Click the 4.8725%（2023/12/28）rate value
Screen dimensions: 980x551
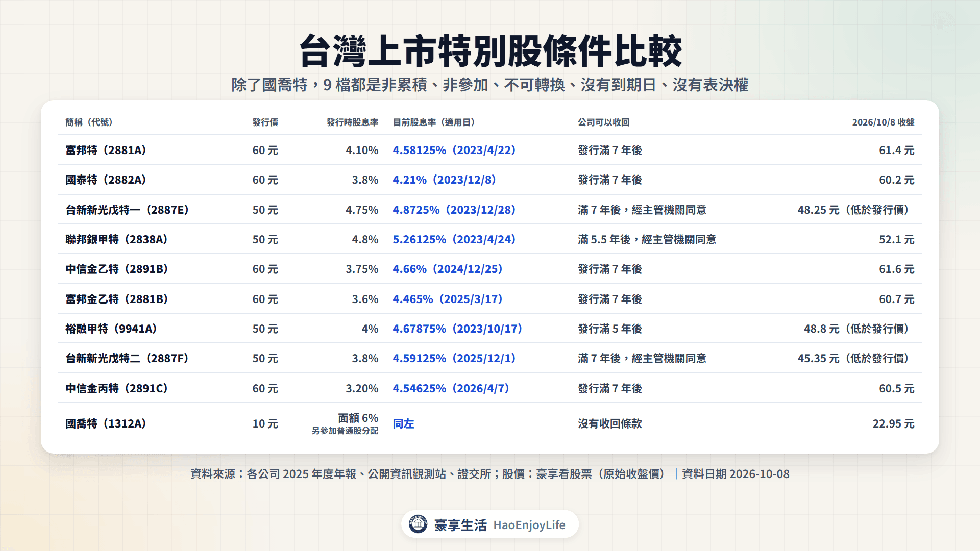[x=454, y=210]
